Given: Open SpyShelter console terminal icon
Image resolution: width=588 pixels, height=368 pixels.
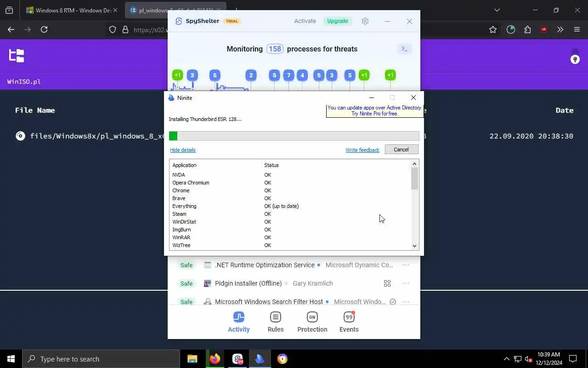Looking at the screenshot, I should 404,49.
